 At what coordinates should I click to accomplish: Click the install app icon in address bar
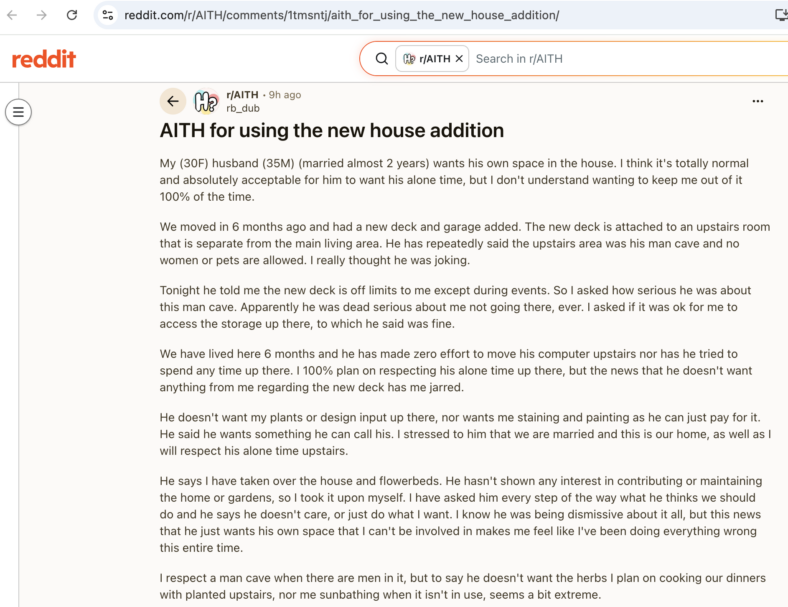coord(781,15)
